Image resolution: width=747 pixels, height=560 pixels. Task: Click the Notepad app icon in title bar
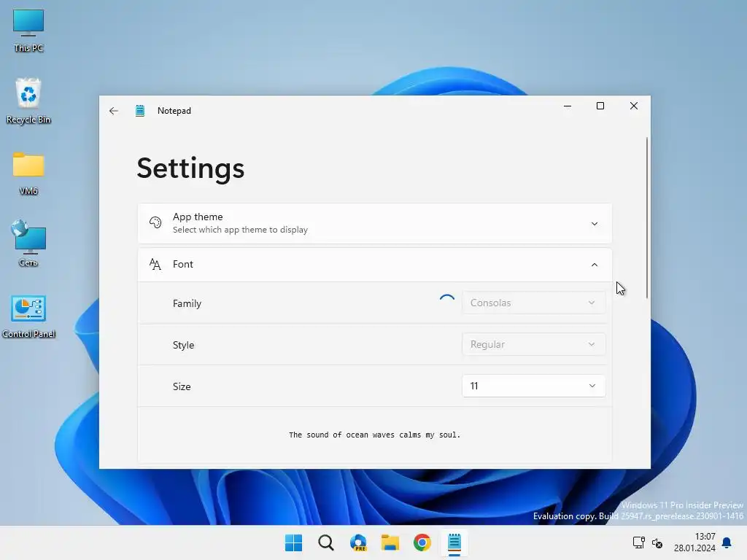point(140,111)
